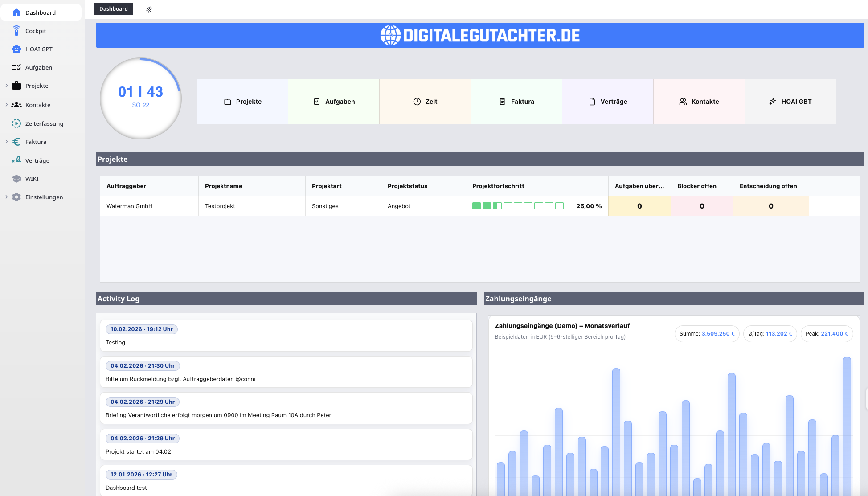Expand the Kontakte sidebar submenu chevron

(6, 105)
